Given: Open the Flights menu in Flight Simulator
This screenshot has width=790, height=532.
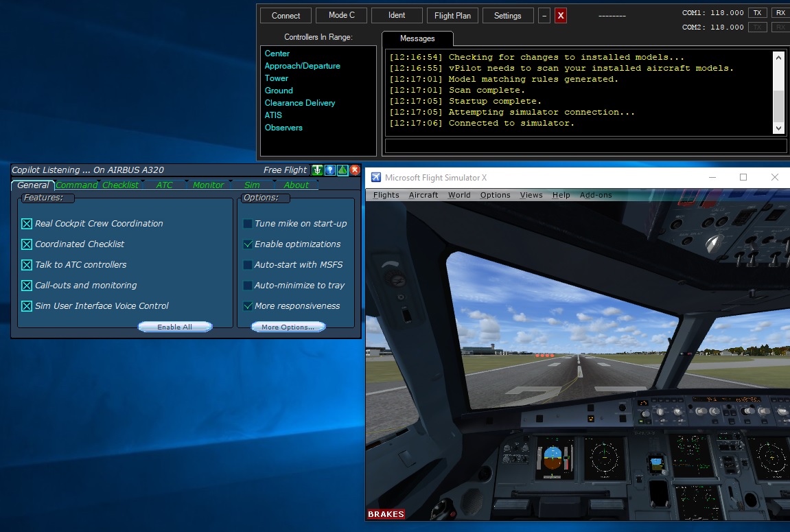Looking at the screenshot, I should click(386, 195).
